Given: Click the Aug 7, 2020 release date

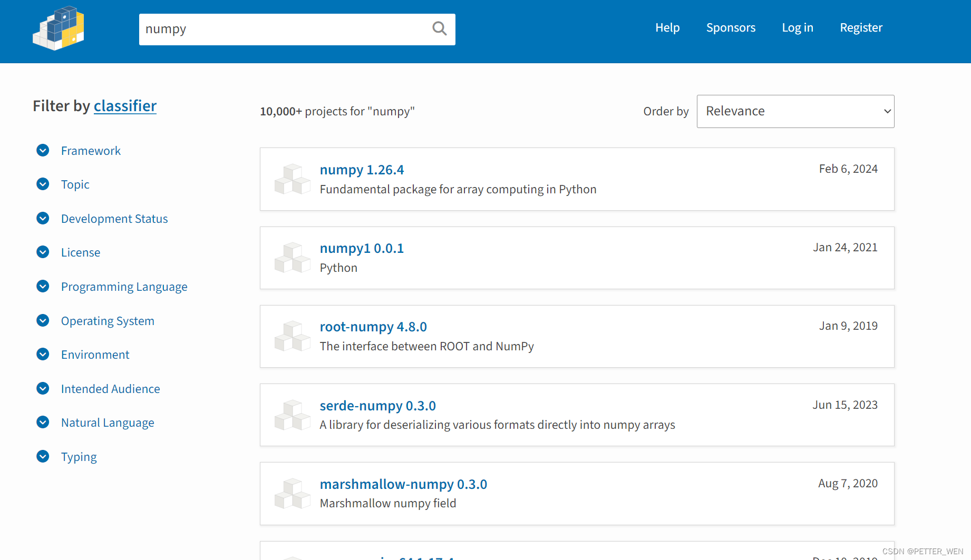Looking at the screenshot, I should [848, 483].
